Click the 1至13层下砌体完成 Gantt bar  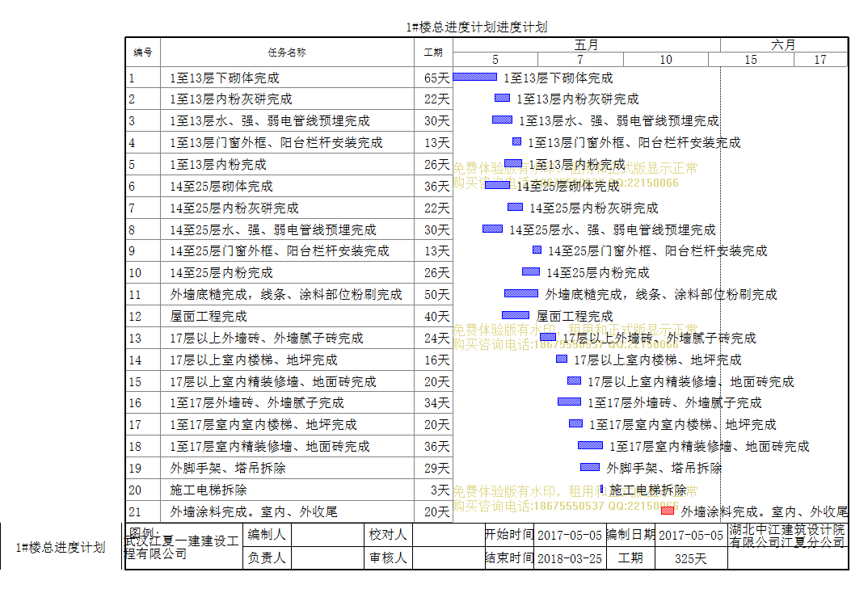click(x=475, y=77)
